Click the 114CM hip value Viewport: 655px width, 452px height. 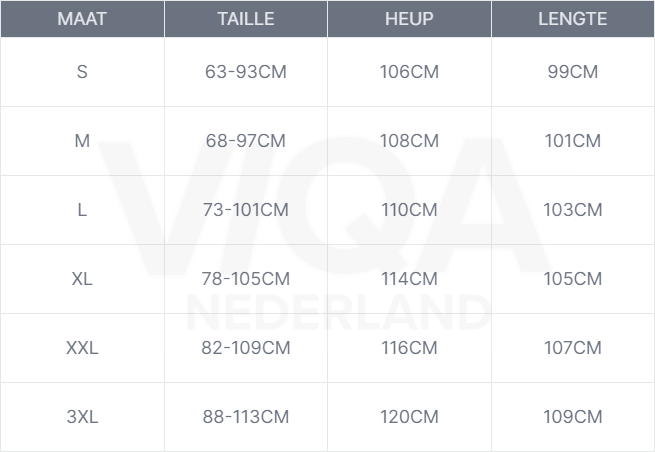pos(409,279)
